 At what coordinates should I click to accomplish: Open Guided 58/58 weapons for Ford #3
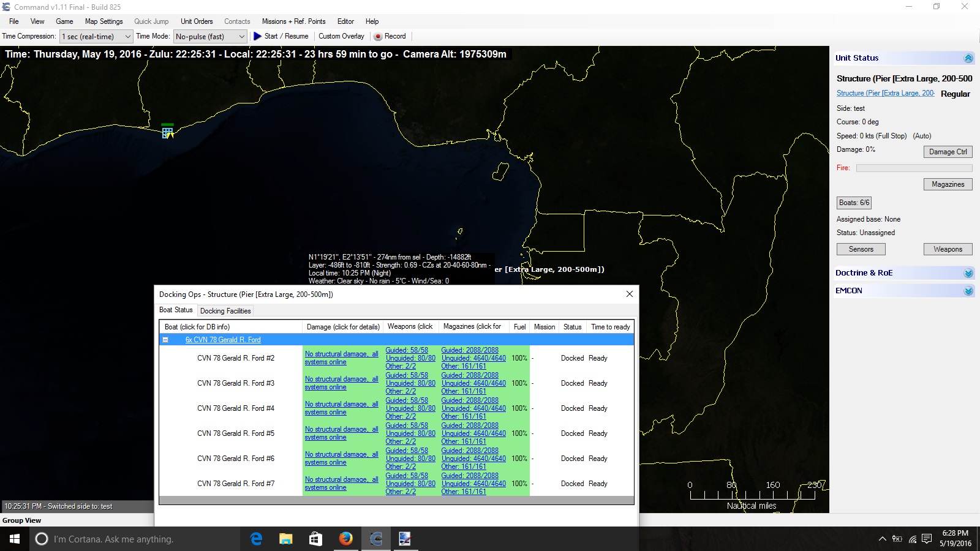(x=407, y=375)
